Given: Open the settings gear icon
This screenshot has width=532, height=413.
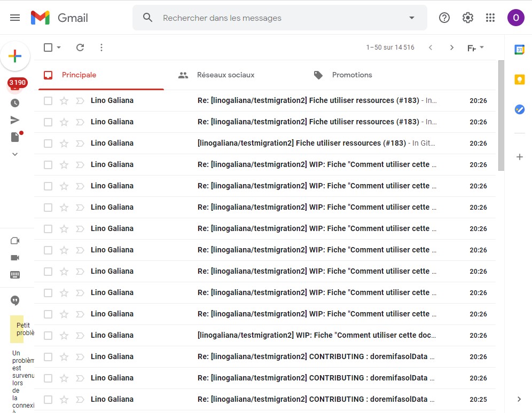Looking at the screenshot, I should 467,18.
